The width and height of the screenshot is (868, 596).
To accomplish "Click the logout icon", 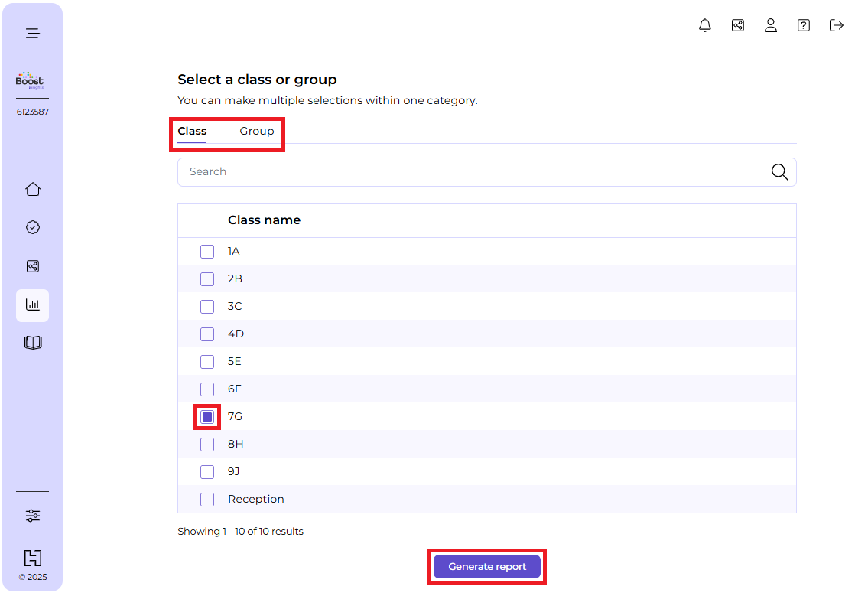I will (837, 25).
